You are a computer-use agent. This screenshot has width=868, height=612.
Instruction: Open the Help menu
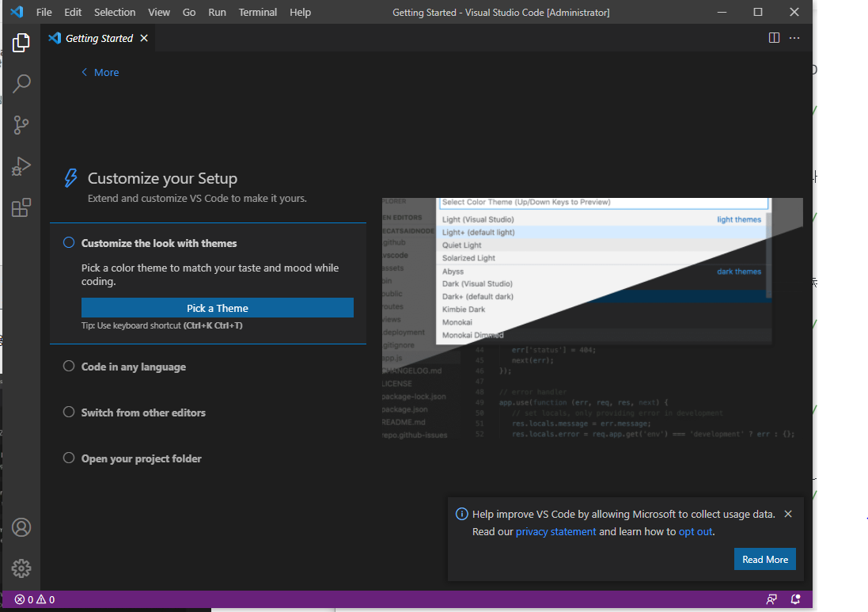pos(300,12)
